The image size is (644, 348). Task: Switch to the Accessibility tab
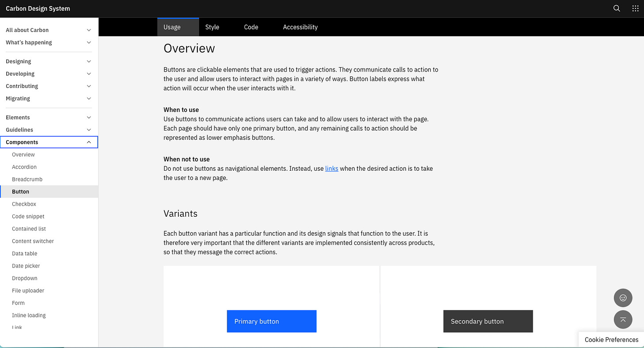coord(300,27)
